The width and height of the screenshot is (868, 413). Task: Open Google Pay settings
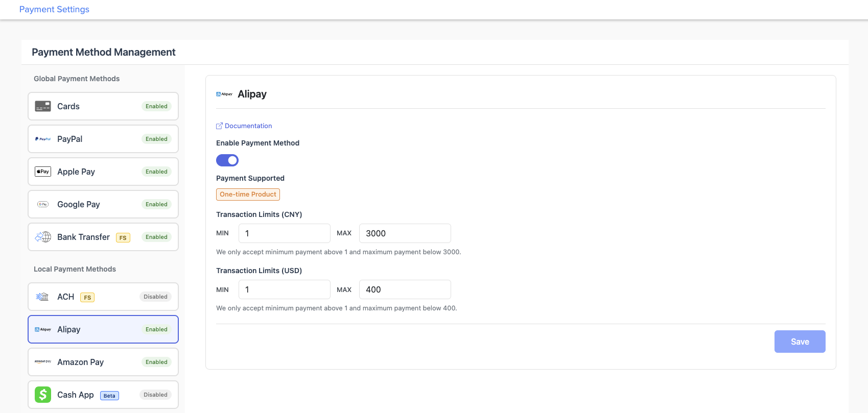pos(103,204)
